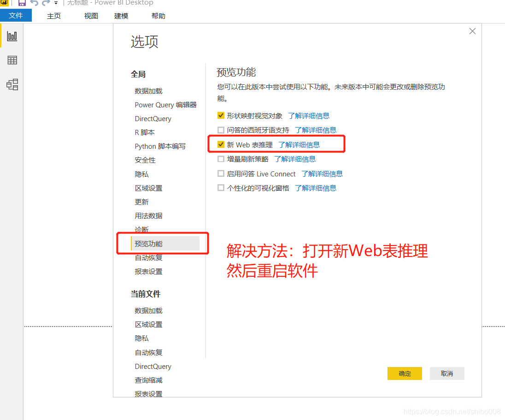Open 了解详细信息 link for 形状映射视觉对象
505x420 pixels.
coord(309,116)
